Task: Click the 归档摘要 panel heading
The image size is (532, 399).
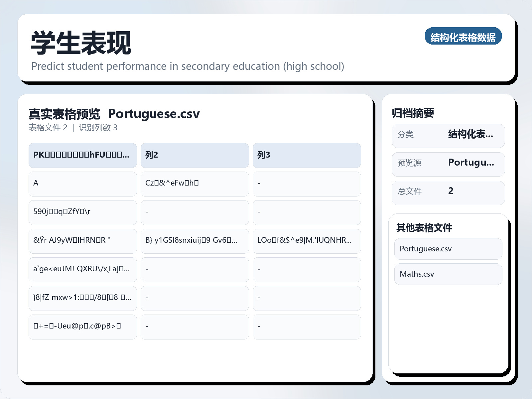Action: (414, 113)
